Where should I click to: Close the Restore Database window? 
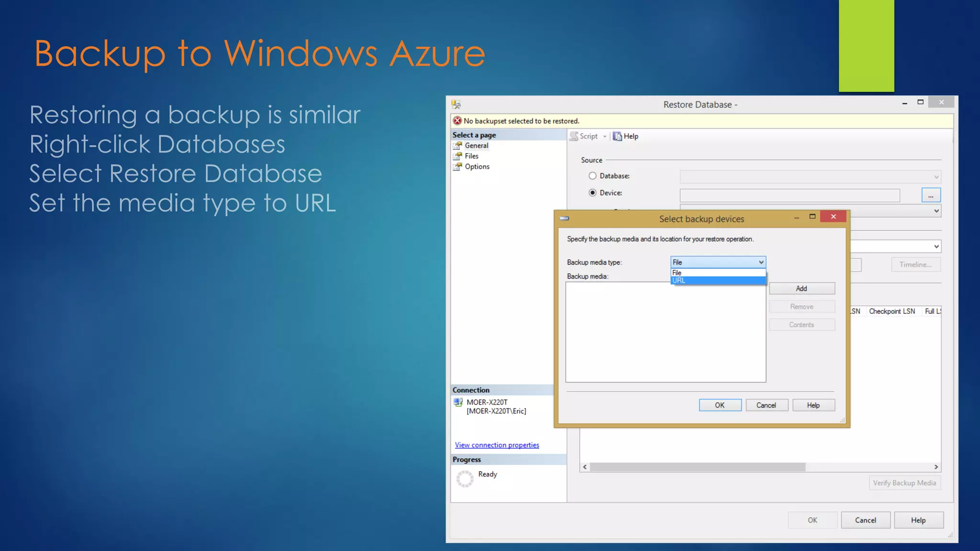pos(941,102)
